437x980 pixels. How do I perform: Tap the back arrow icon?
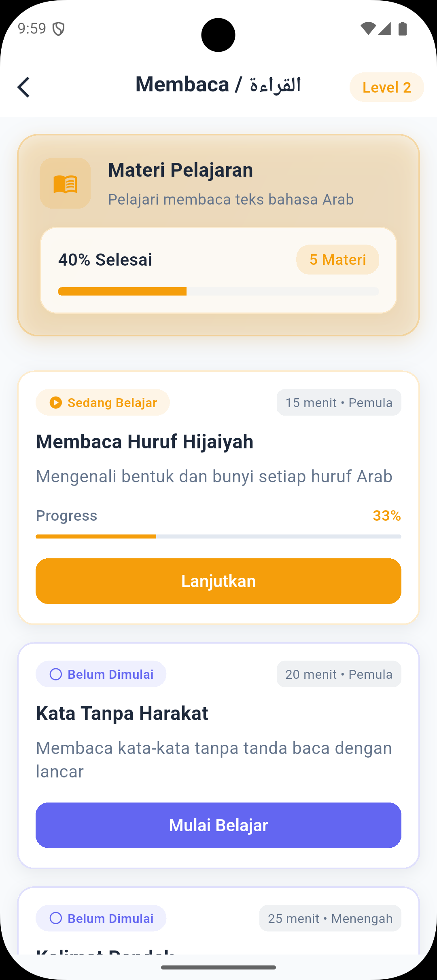[x=24, y=87]
